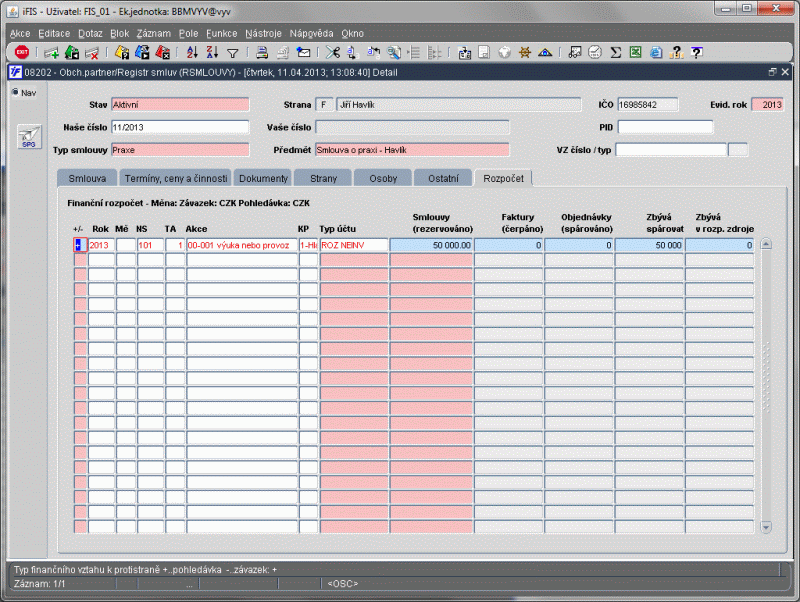Click the pyramid house icon
This screenshot has height=602, width=800.
click(545, 52)
